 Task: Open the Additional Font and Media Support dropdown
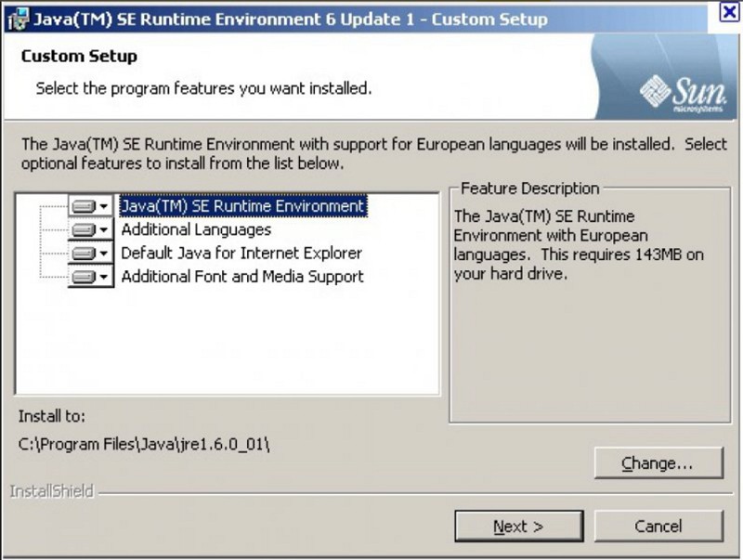[91, 276]
